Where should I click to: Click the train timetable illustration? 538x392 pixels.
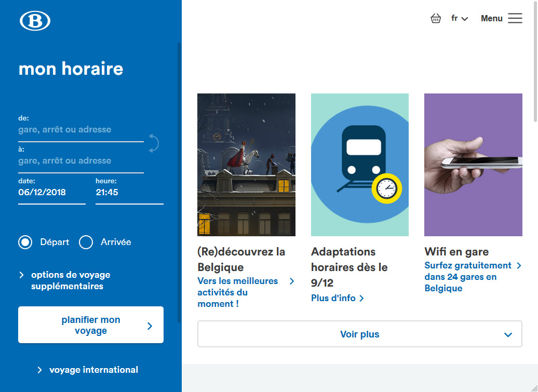[x=359, y=165]
